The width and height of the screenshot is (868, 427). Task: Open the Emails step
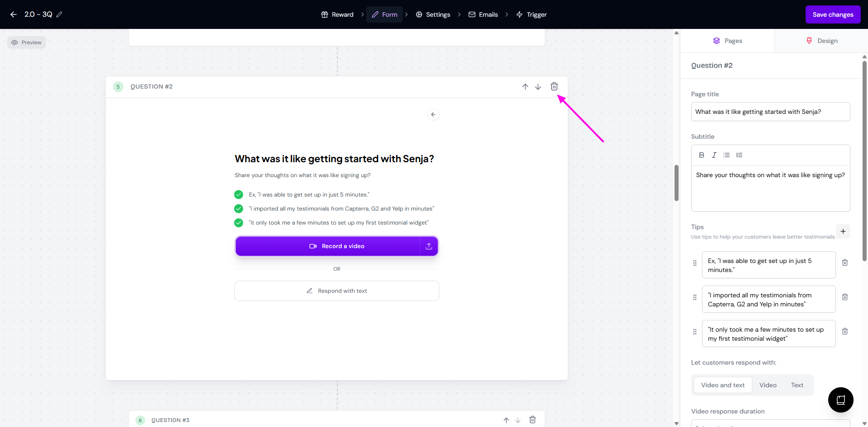pyautogui.click(x=483, y=14)
